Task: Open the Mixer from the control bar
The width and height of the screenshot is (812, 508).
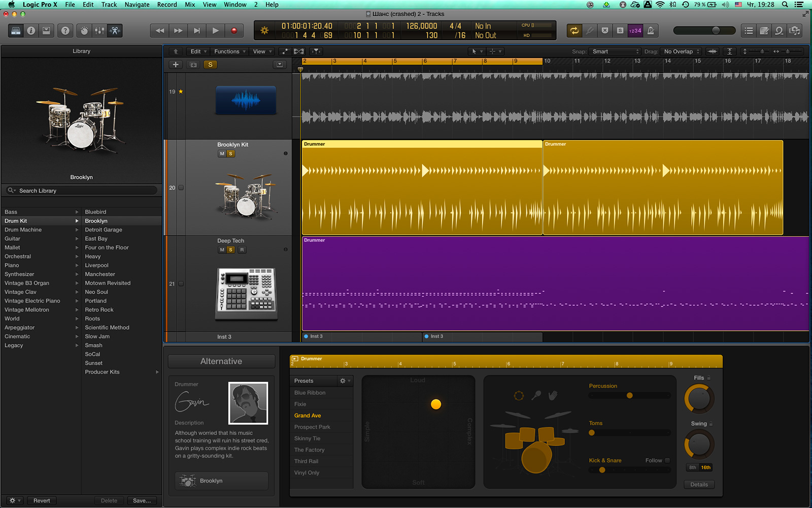Action: point(99,30)
